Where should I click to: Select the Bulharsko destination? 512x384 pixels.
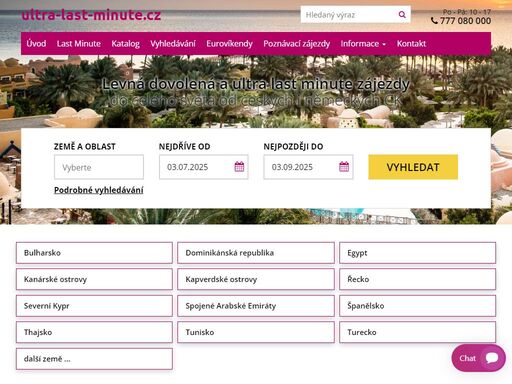tap(94, 253)
